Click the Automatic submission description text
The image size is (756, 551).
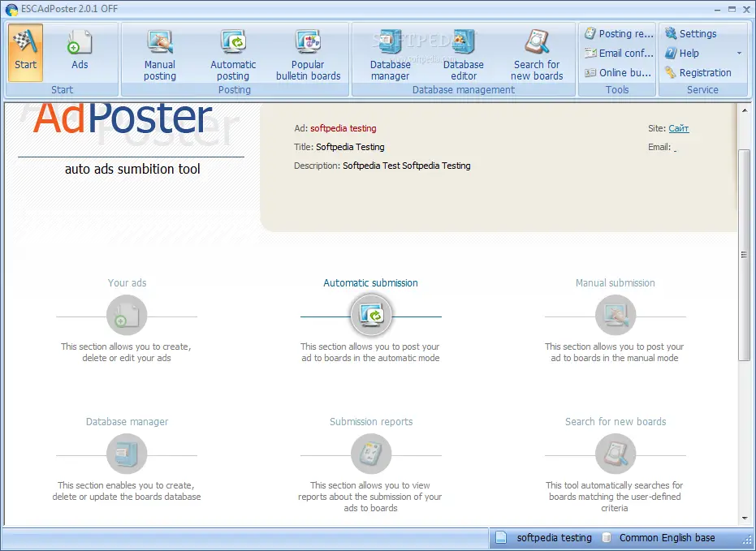point(370,352)
